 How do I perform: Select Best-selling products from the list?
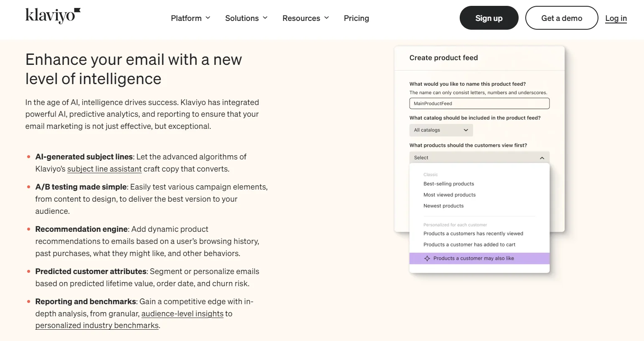[448, 184]
